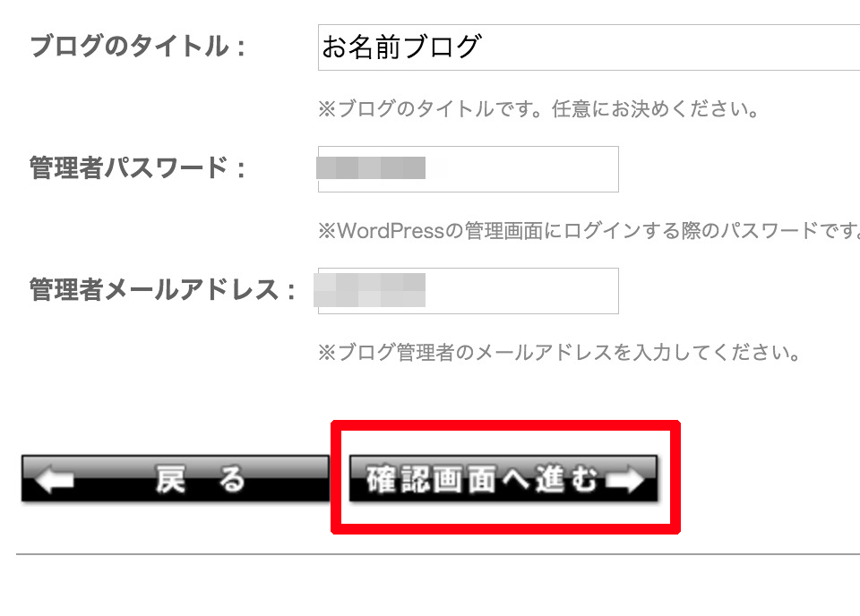Click the right arrow icon on 確認画面へ進む
Image resolution: width=860 pixels, height=616 pixels.
[x=624, y=480]
